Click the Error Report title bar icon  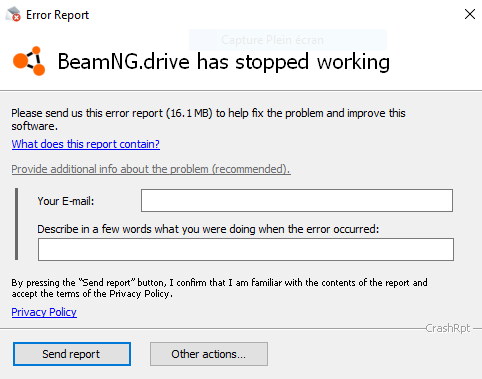tap(13, 14)
